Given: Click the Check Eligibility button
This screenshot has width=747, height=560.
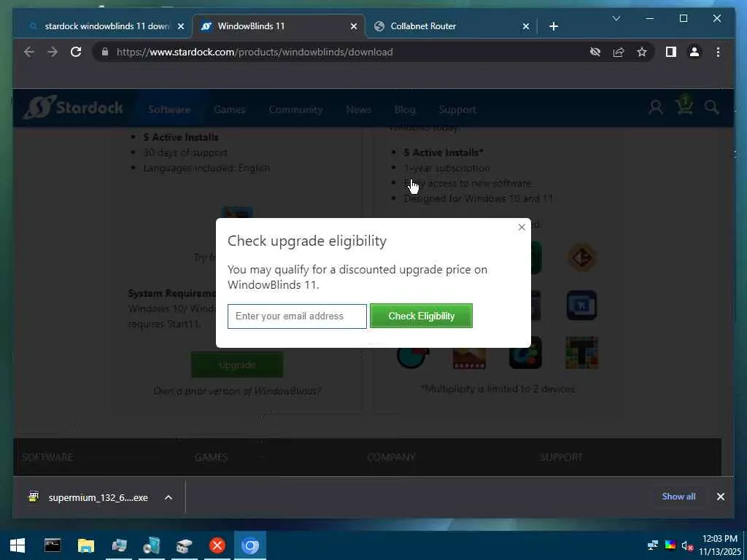Looking at the screenshot, I should 421,316.
